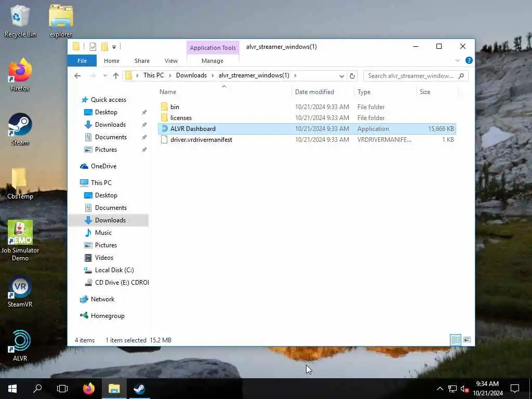Launch Steam from the desktop shortcut

coord(20,129)
